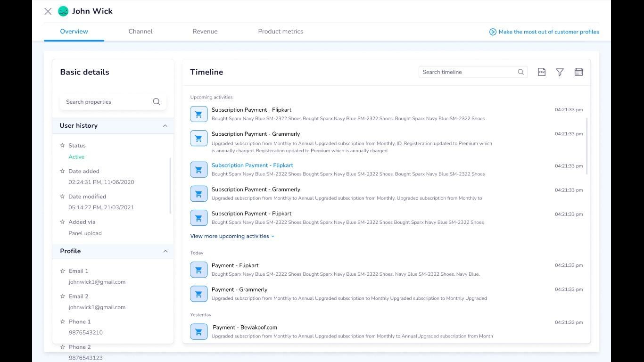Click the 02:24:31 PM, 11/06/2020 date

click(101, 182)
